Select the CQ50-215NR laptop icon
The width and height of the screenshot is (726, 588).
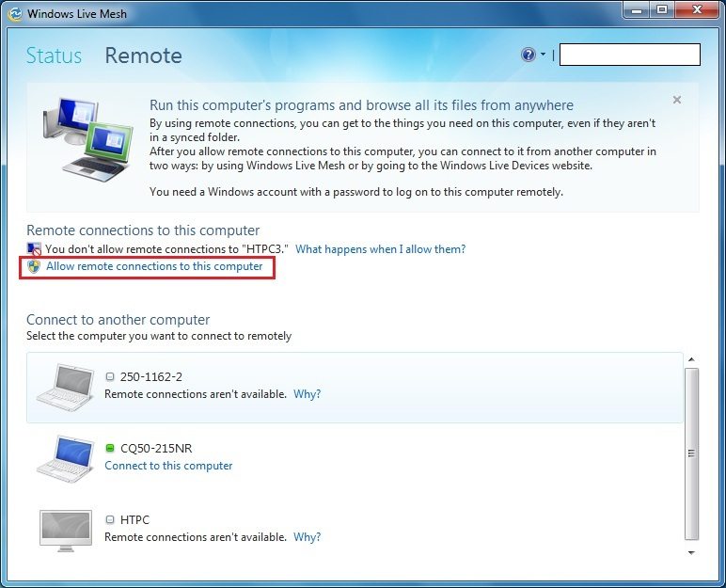point(66,459)
